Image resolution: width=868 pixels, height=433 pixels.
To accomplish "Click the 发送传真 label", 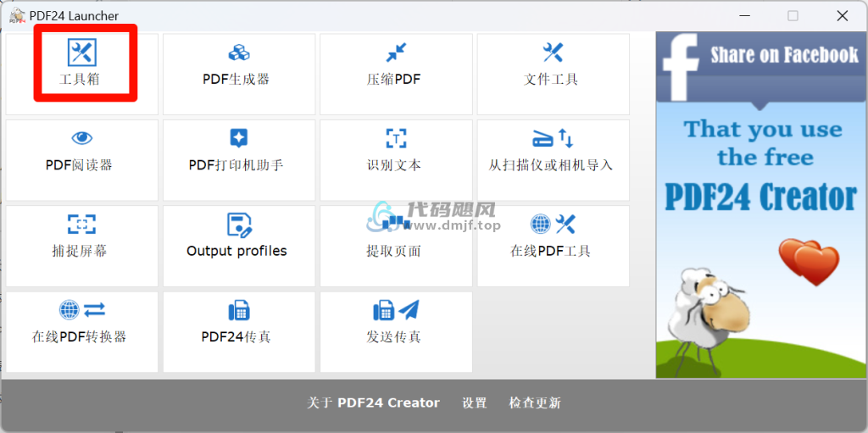I will click(x=393, y=336).
